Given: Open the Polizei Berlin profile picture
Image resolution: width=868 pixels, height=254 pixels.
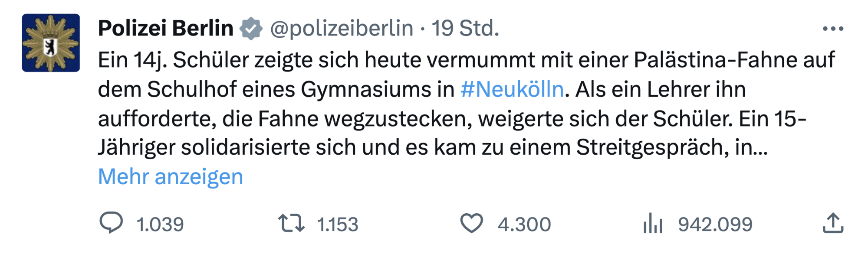Looking at the screenshot, I should point(51,43).
